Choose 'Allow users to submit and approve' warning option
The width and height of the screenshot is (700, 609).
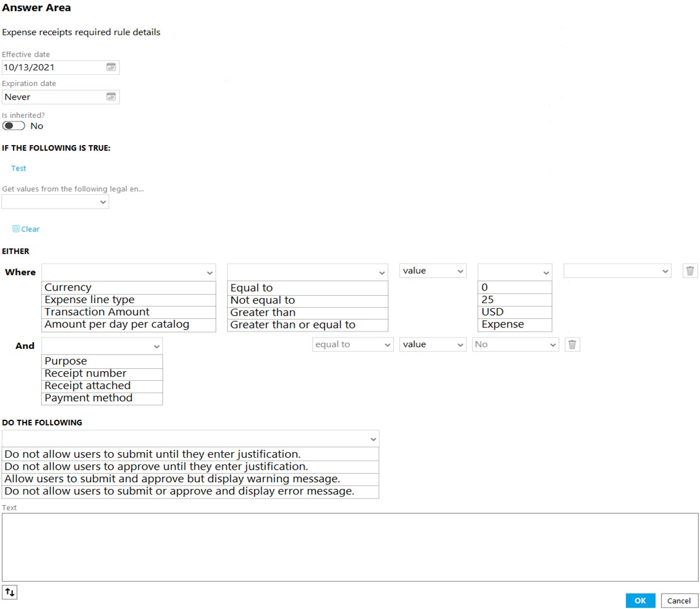[190, 479]
